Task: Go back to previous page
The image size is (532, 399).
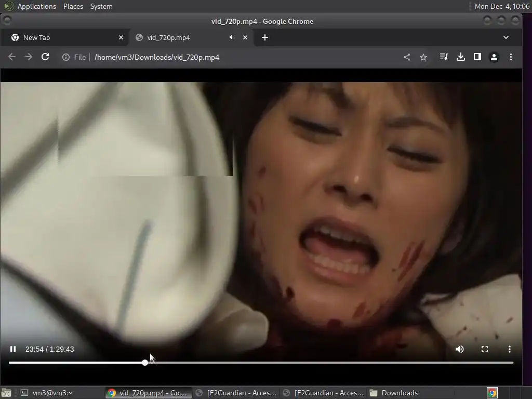Action: coord(12,57)
